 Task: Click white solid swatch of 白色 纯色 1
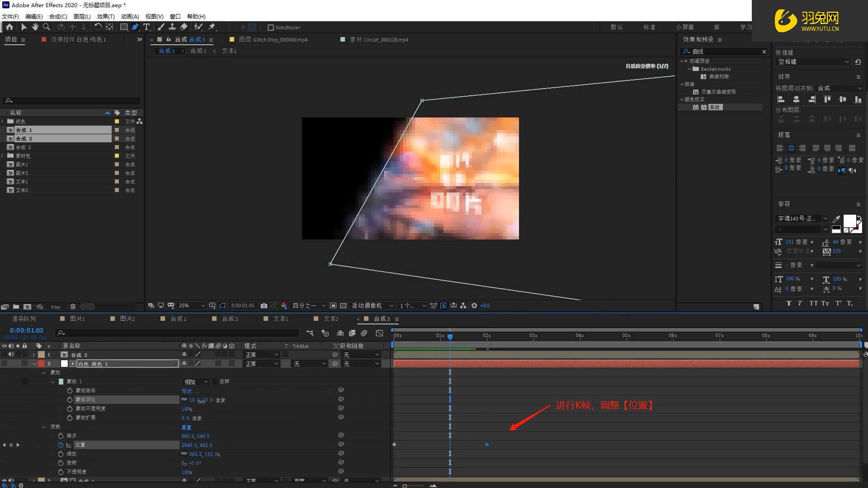[64, 364]
